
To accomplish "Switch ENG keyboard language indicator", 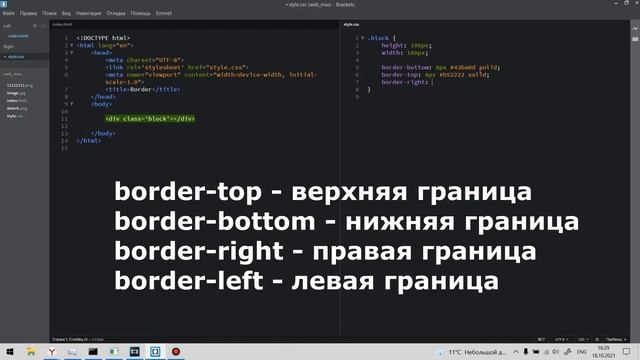I will coord(582,352).
